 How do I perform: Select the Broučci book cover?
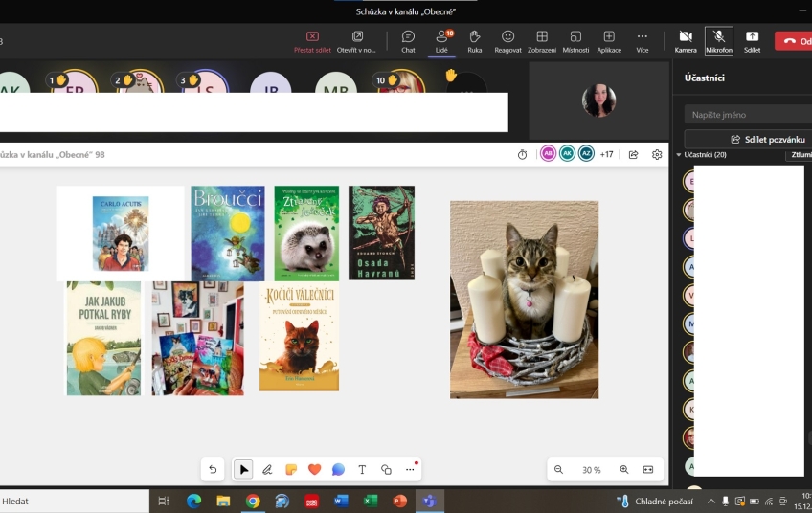[x=228, y=234]
